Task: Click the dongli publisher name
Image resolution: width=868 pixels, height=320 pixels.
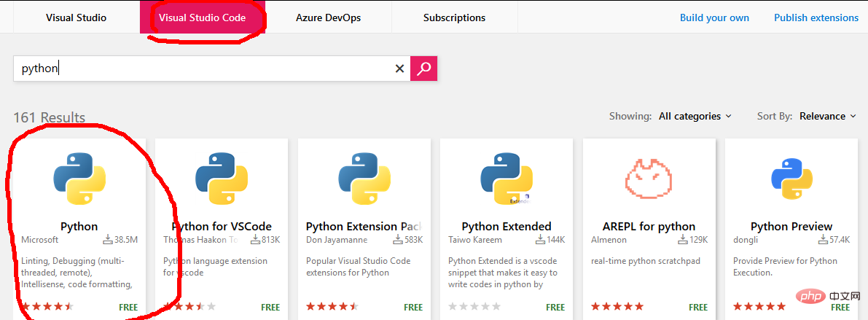Action: (746, 240)
